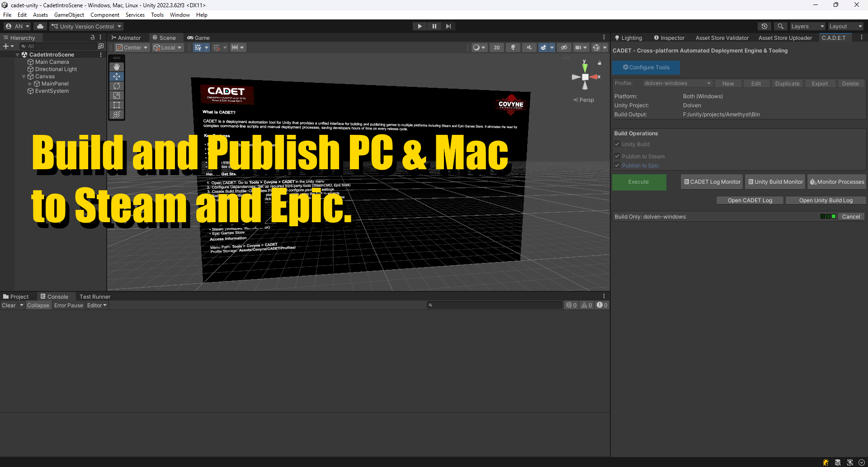Viewport: 868px width, 467px height.
Task: Click the Monitor Processes button
Action: point(837,182)
